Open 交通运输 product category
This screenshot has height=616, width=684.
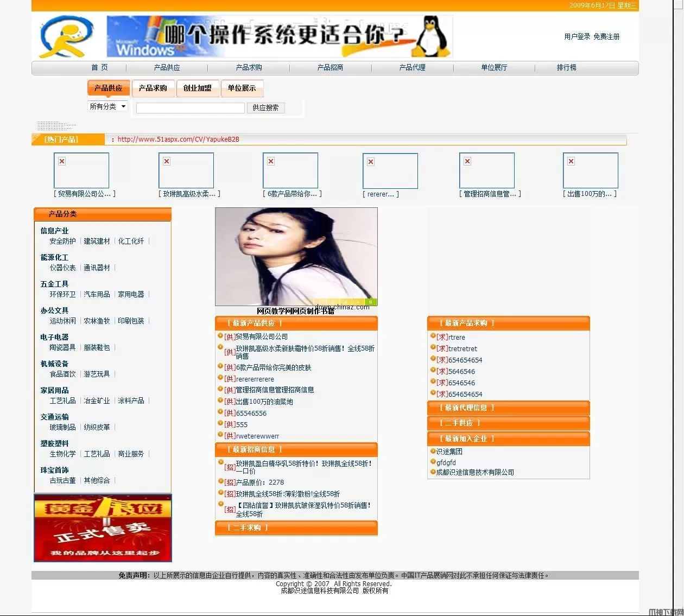pyautogui.click(x=54, y=417)
